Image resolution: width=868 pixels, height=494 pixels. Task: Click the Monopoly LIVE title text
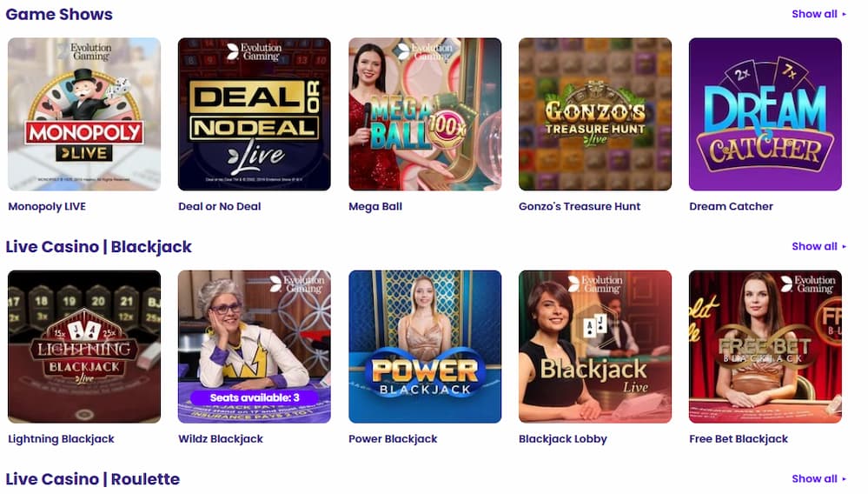tap(47, 207)
